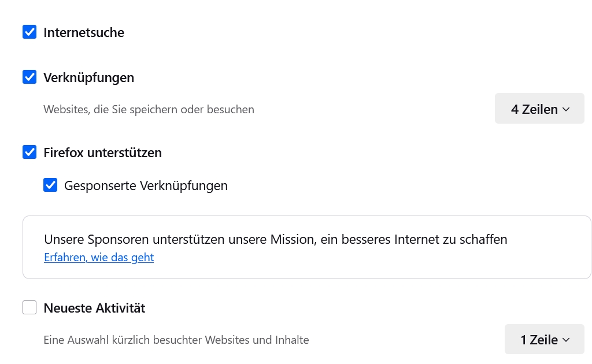Click the checkmark icon beside Gesponserte Verknüpfungen
Image resolution: width=592 pixels, height=364 pixels.
50,185
